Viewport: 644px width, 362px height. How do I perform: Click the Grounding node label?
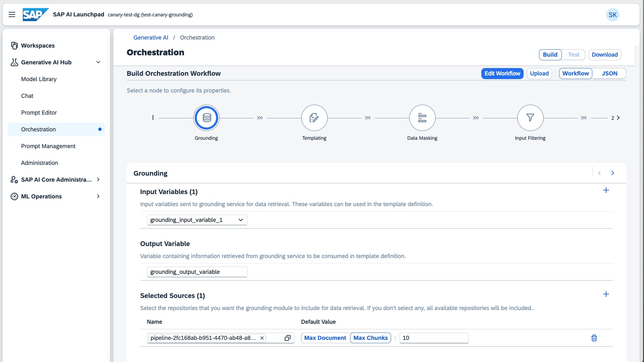206,138
